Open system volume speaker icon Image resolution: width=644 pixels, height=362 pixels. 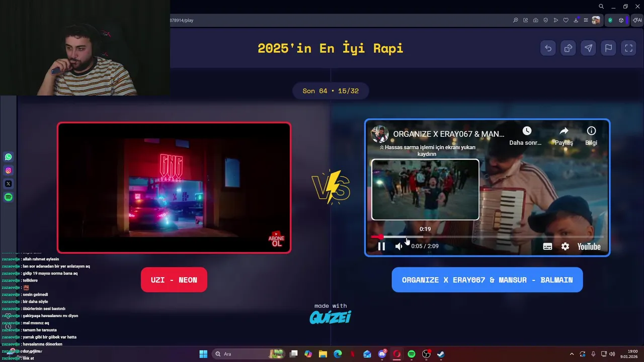tap(612, 354)
